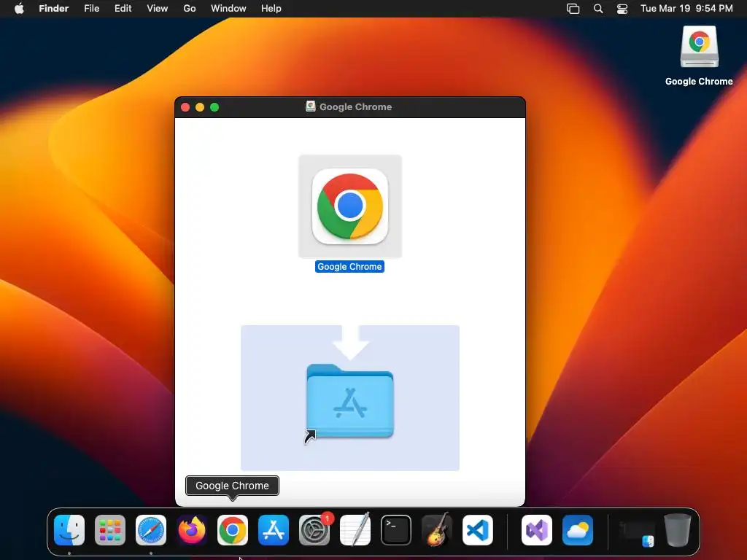Click the Applications folder shortcut
Viewport: 747px width, 560px height.
pos(349,402)
